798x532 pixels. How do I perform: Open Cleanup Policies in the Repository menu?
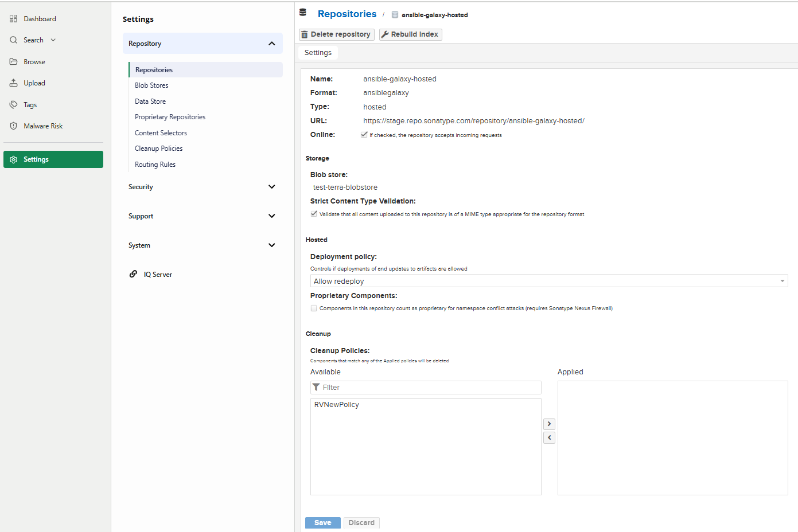(159, 148)
